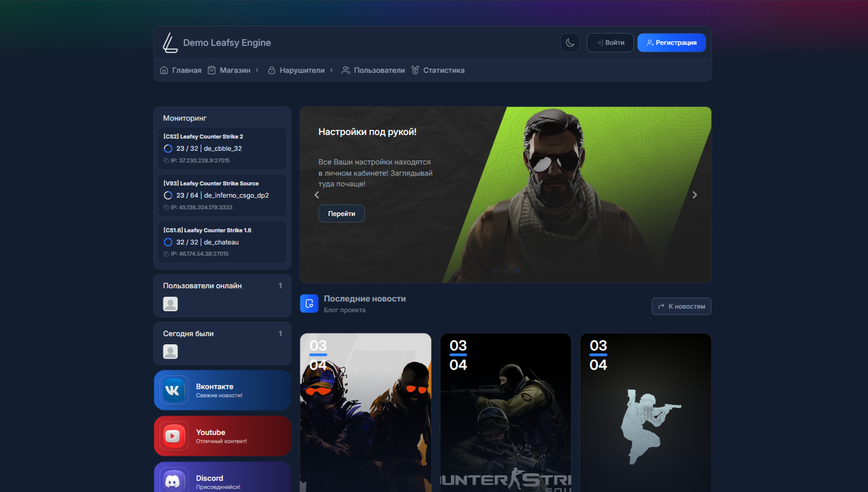This screenshot has width=868, height=492.
Task: Click Перейти button on the banner
Action: tap(341, 214)
